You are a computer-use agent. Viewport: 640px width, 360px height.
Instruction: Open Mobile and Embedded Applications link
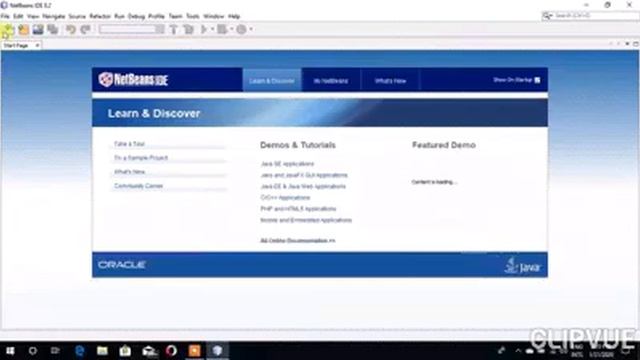pyautogui.click(x=306, y=220)
